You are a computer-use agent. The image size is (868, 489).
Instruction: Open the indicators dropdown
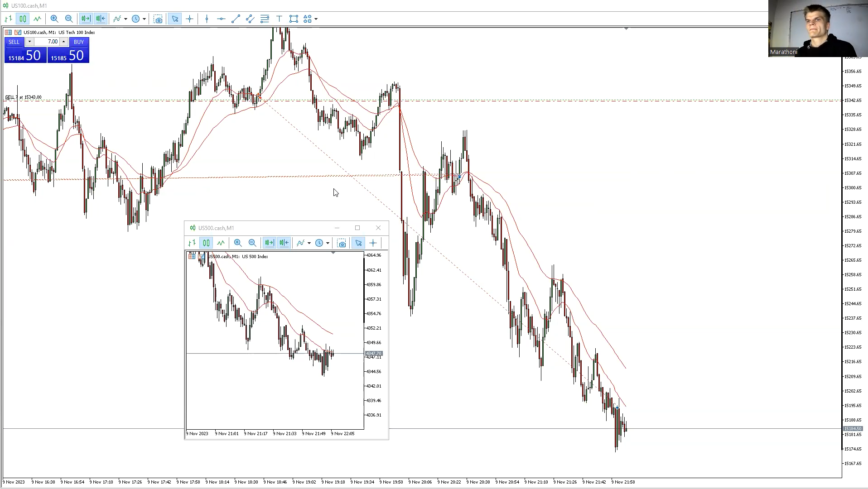(125, 19)
